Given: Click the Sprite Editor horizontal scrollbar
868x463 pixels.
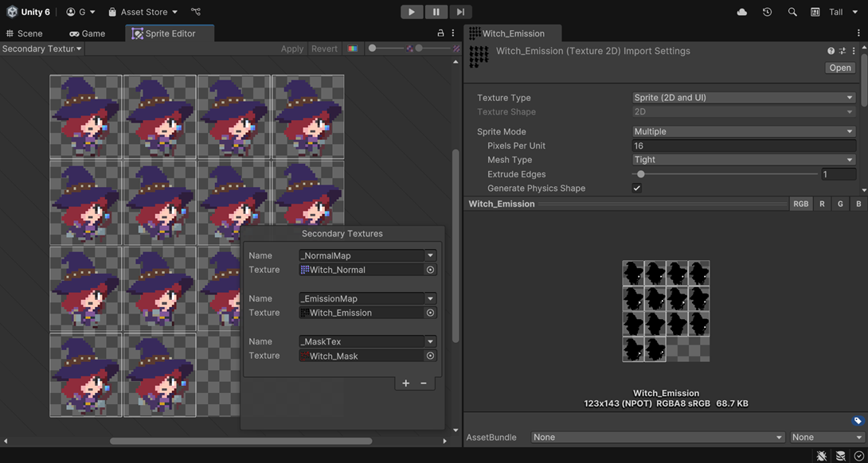Looking at the screenshot, I should 240,441.
